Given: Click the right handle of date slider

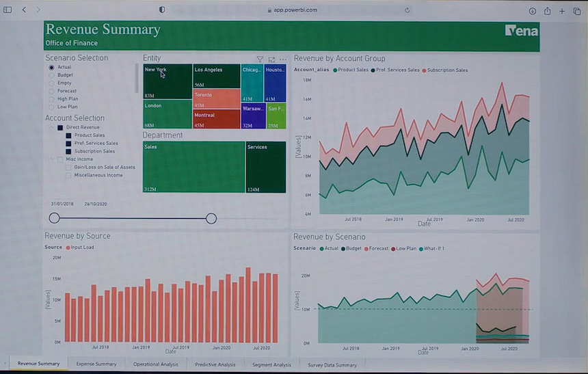Looking at the screenshot, I should coord(211,218).
